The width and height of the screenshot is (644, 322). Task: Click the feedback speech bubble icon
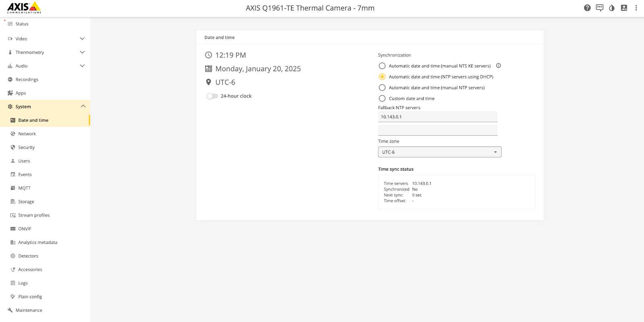coord(599,8)
